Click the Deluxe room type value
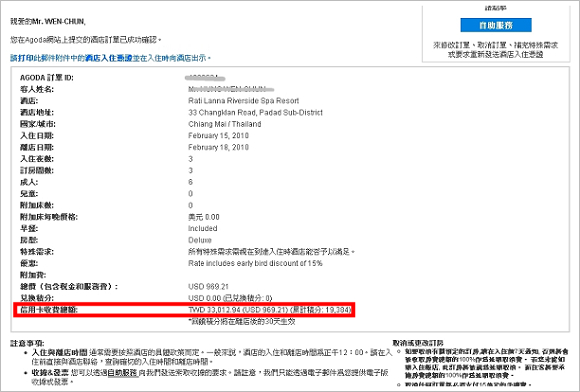 point(200,240)
